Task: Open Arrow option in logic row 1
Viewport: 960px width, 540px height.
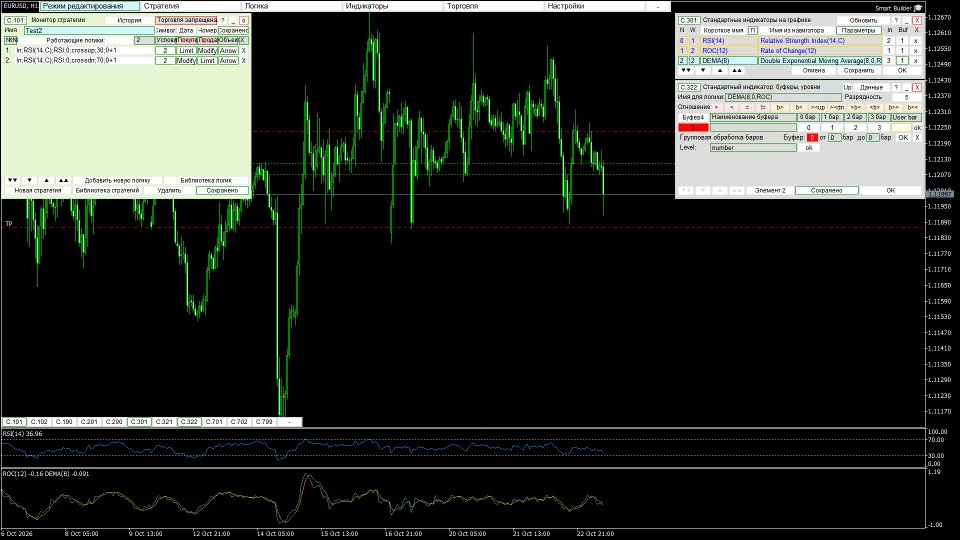Action: pyautogui.click(x=228, y=51)
